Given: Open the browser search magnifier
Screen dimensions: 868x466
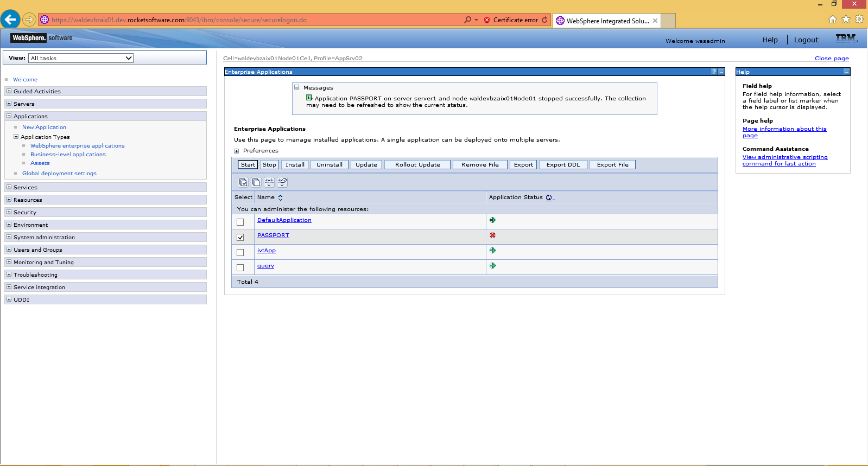Looking at the screenshot, I should coord(467,20).
